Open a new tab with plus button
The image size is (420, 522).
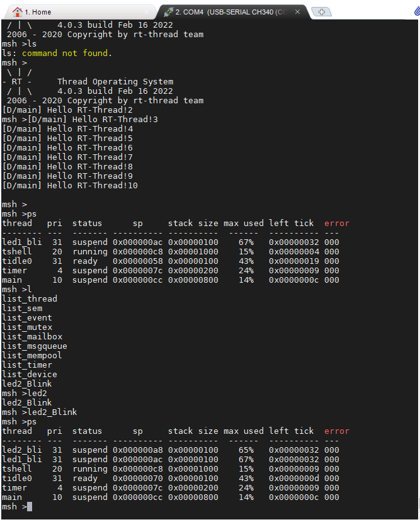tap(321, 12)
